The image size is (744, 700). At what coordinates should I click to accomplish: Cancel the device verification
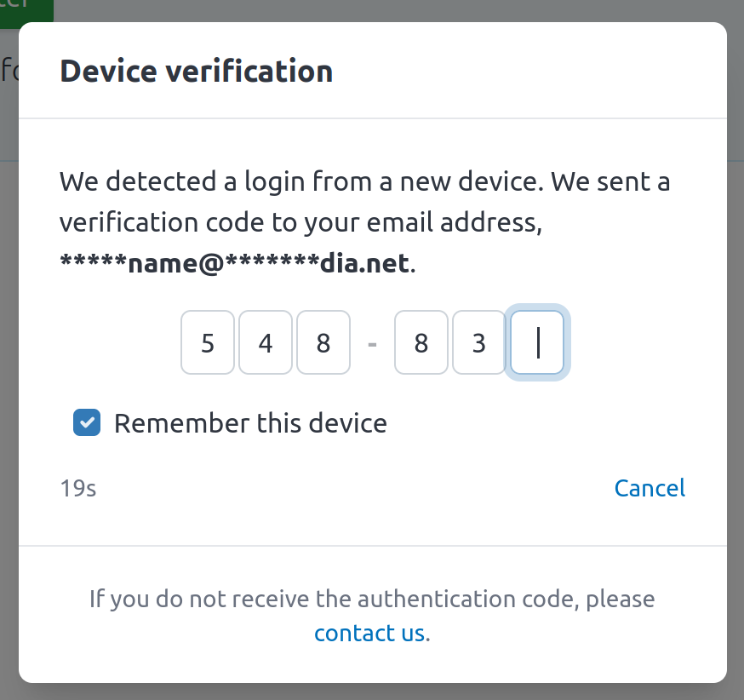pyautogui.click(x=650, y=488)
